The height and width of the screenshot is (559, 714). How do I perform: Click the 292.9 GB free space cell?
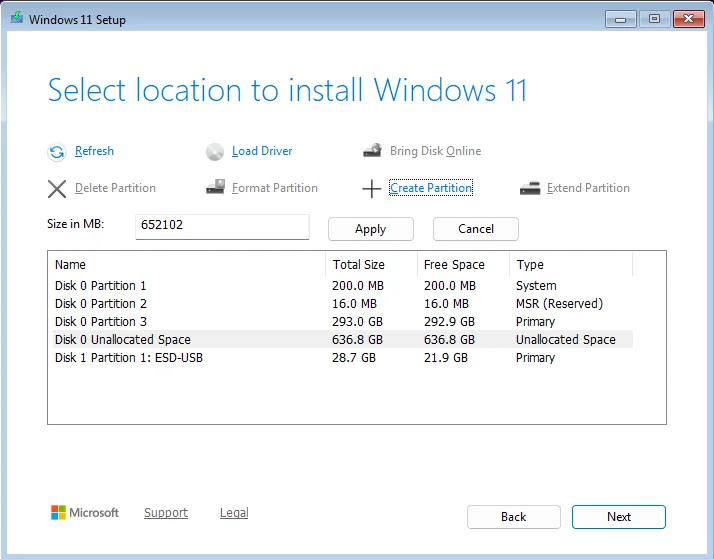click(449, 321)
